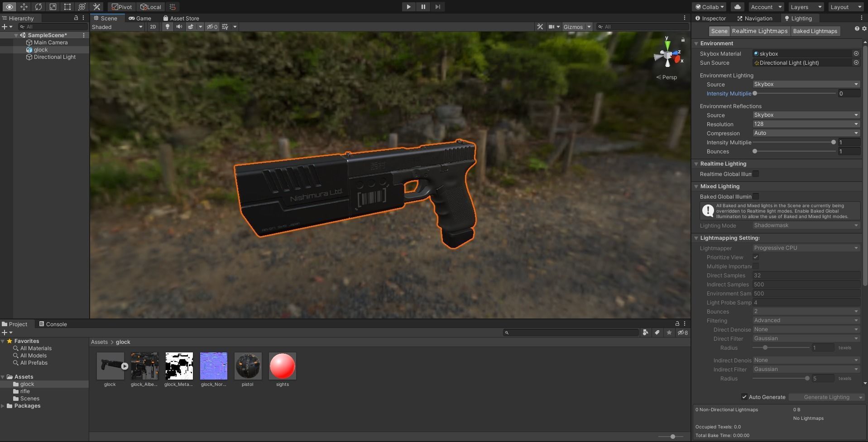This screenshot has height=442, width=868.
Task: Open the Account menu button
Action: click(766, 7)
